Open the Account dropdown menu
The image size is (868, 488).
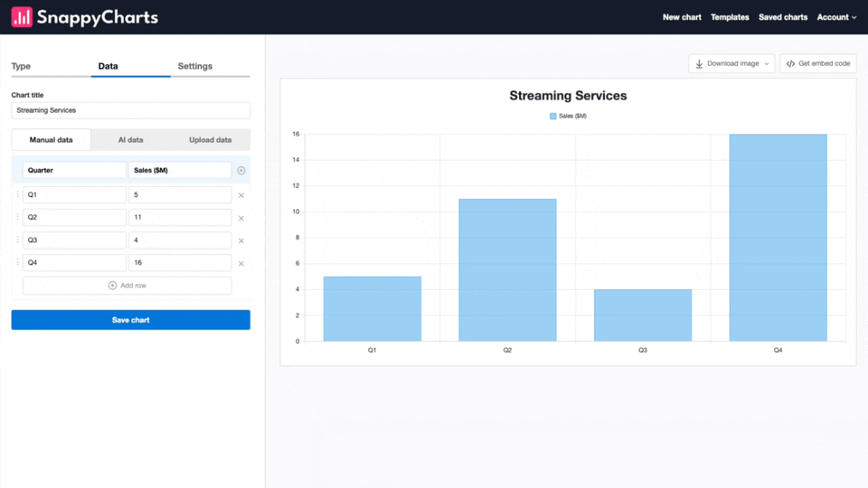[836, 17]
